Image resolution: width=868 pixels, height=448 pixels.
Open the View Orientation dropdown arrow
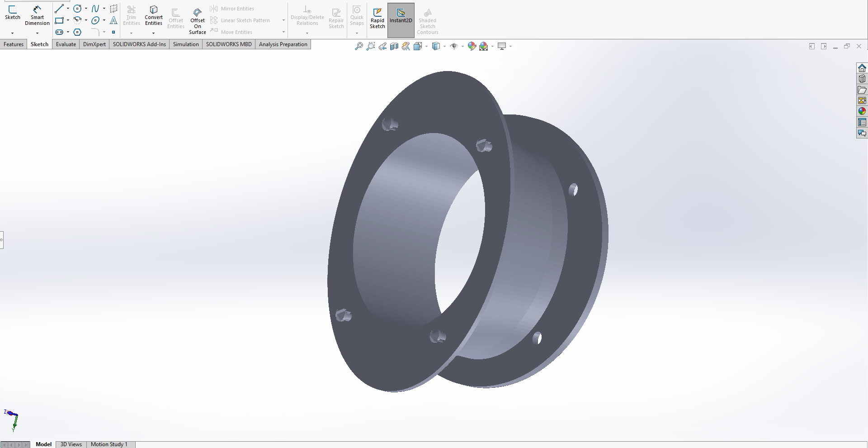(426, 46)
